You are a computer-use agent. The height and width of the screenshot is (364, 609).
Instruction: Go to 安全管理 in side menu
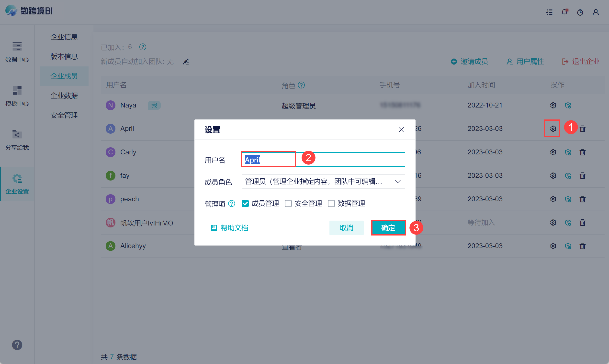pyautogui.click(x=64, y=115)
